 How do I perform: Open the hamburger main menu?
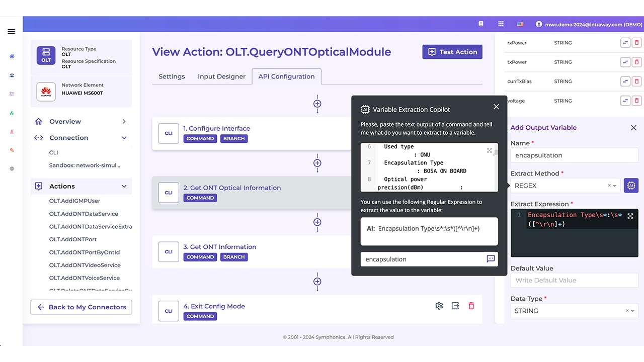pos(11,31)
